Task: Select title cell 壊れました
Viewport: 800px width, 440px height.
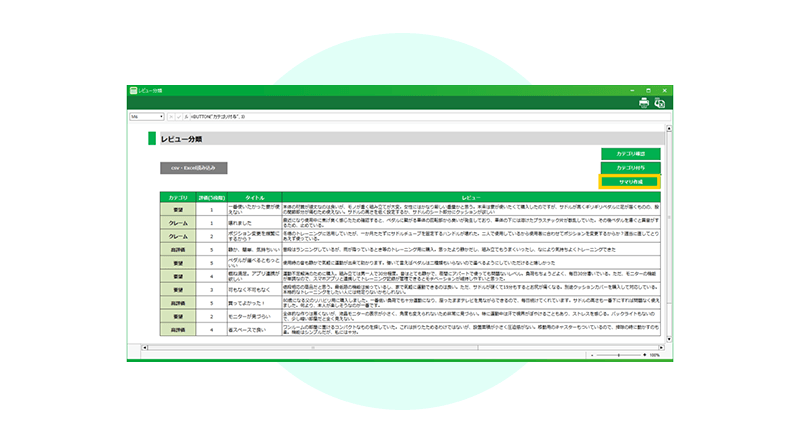Action: (255, 223)
